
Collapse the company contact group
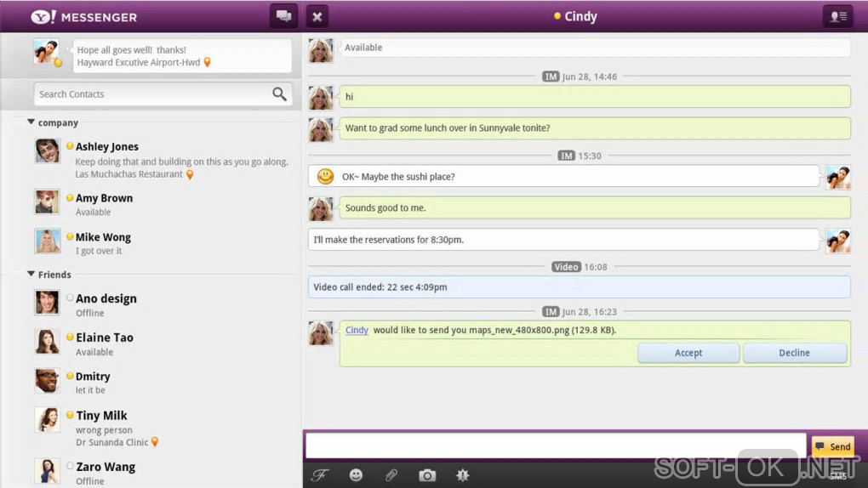tap(31, 122)
